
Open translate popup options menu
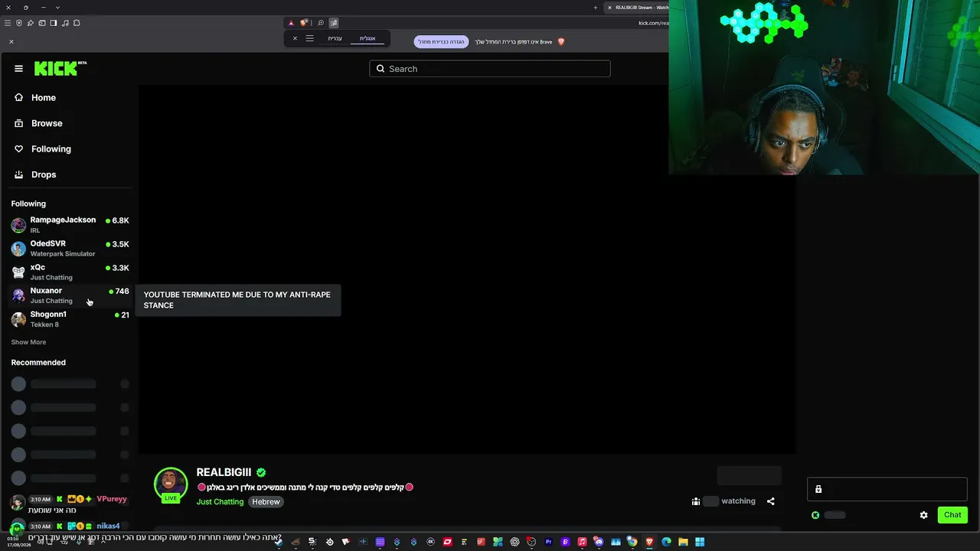[309, 38]
